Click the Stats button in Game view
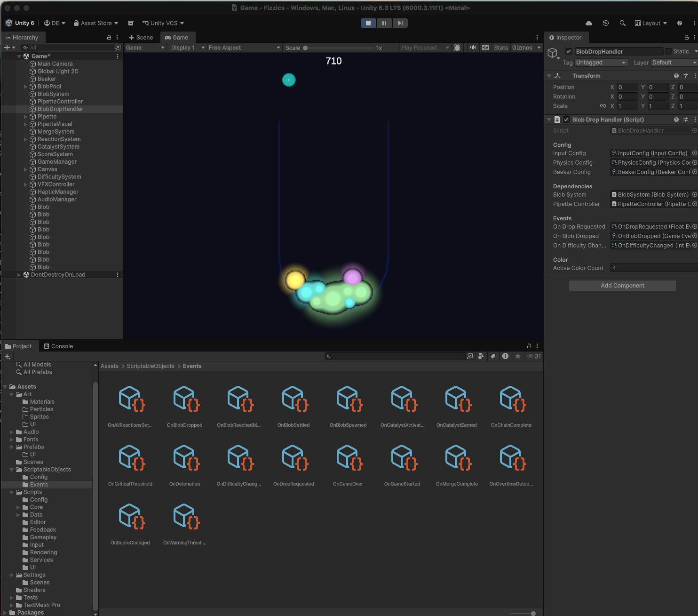Screen dimensions: 698x616 500,48
